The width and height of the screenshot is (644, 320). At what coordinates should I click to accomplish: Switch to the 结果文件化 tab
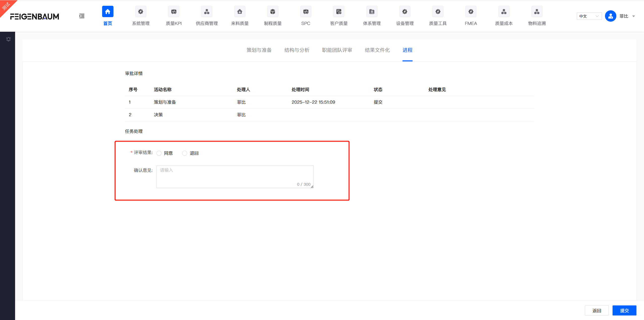(x=377, y=50)
